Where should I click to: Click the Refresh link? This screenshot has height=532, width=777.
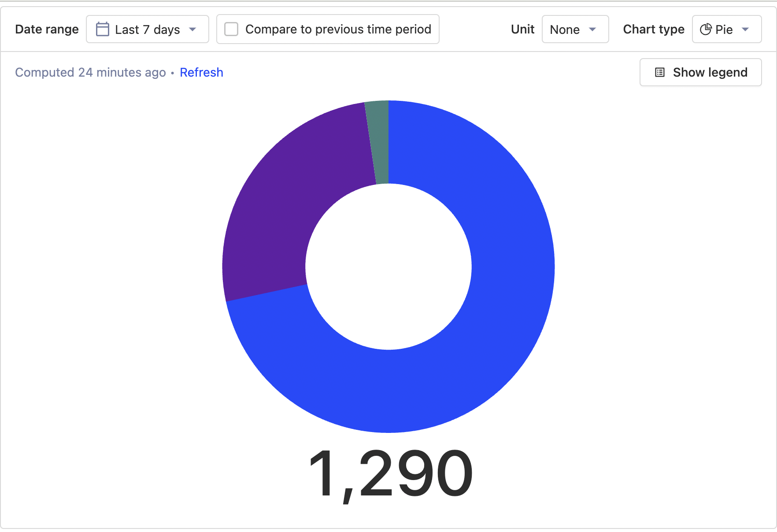click(x=201, y=72)
